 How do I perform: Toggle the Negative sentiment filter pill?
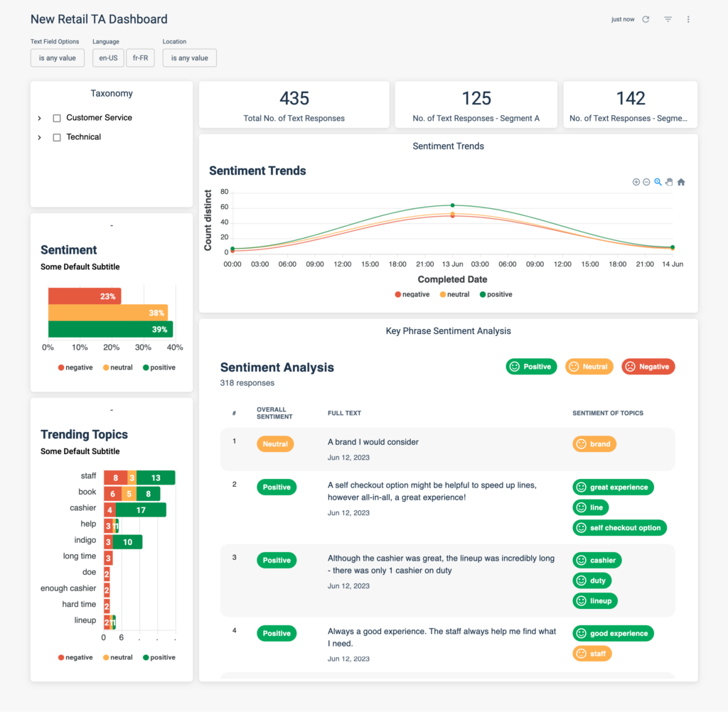(x=648, y=367)
